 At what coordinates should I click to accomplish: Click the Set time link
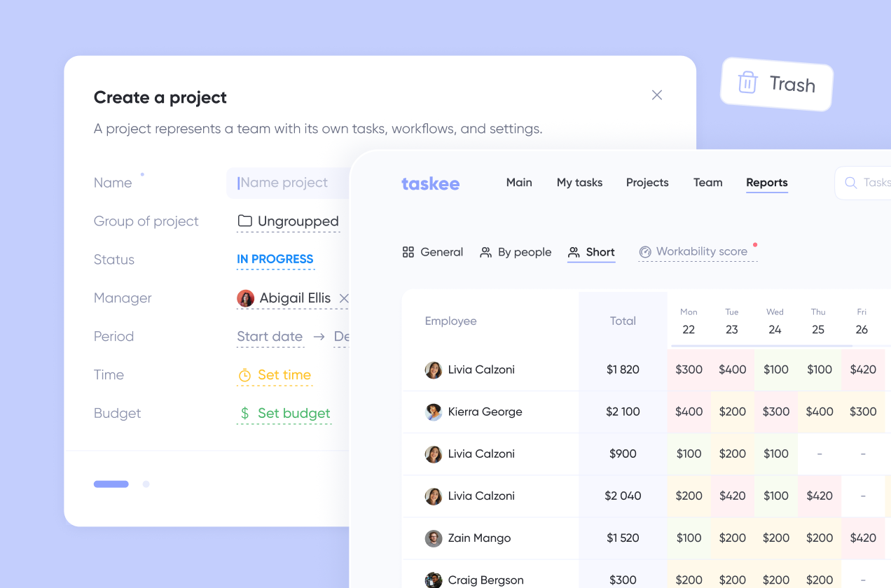tap(284, 375)
